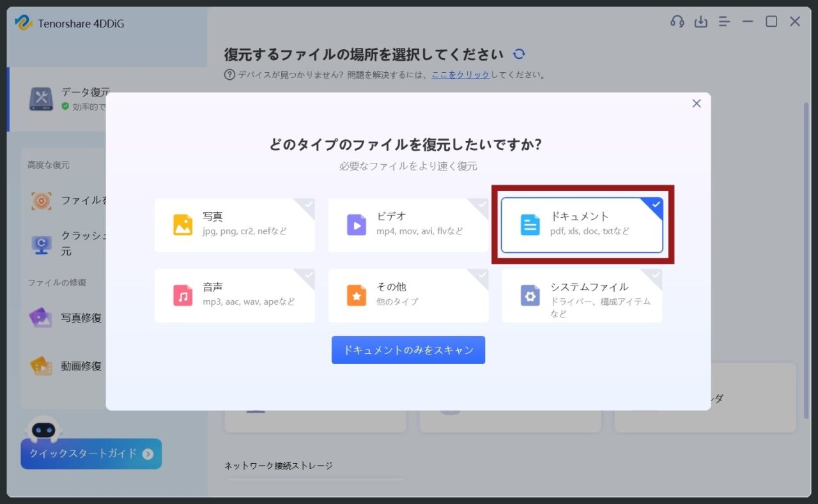Click the data recovery tools icon
The height and width of the screenshot is (504, 818).
(x=42, y=99)
